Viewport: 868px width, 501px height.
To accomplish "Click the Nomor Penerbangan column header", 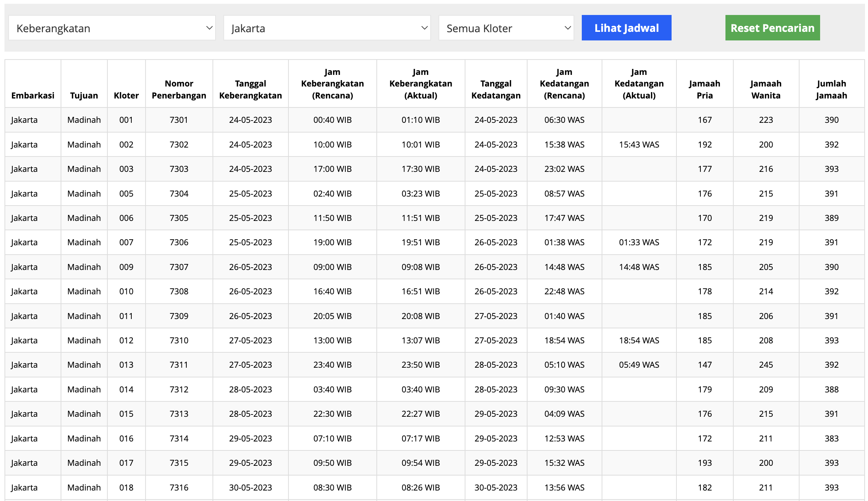I will pos(179,89).
